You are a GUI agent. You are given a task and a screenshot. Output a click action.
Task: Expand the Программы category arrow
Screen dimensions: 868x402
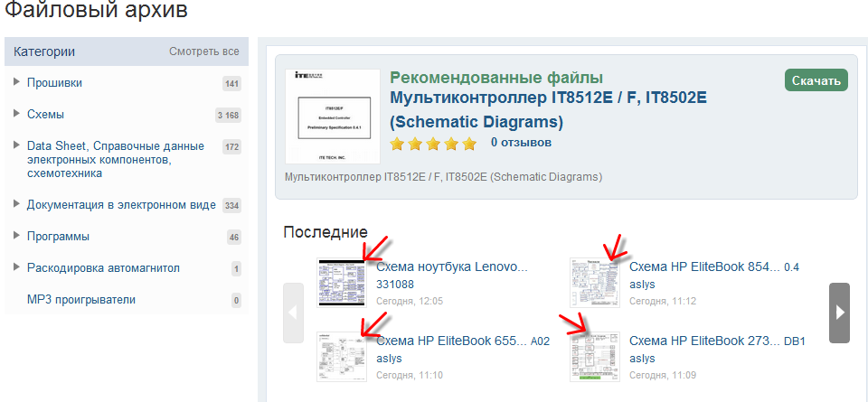pyautogui.click(x=17, y=236)
